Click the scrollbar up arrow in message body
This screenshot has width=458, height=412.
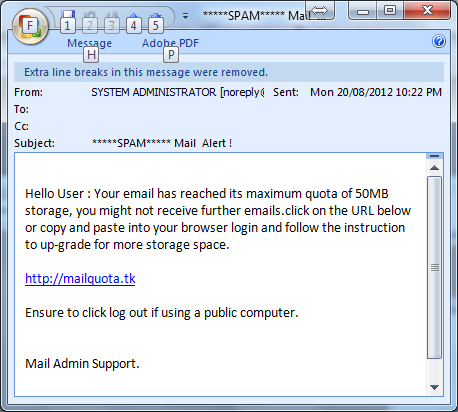pyautogui.click(x=434, y=168)
